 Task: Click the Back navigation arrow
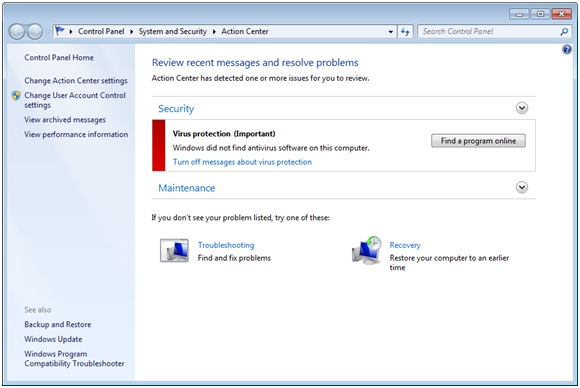pos(17,32)
